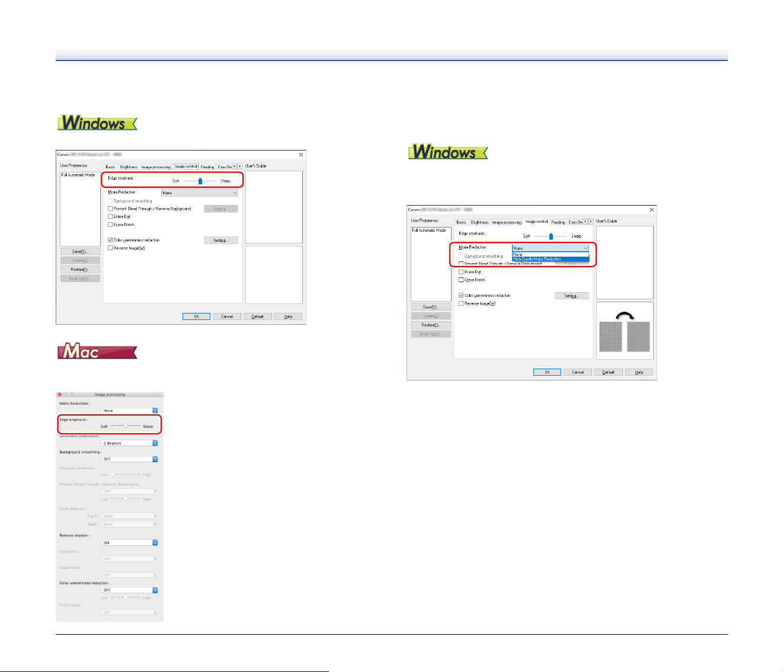
Task: Open Background smoothing OFF popup in Mac window
Action: (130, 459)
